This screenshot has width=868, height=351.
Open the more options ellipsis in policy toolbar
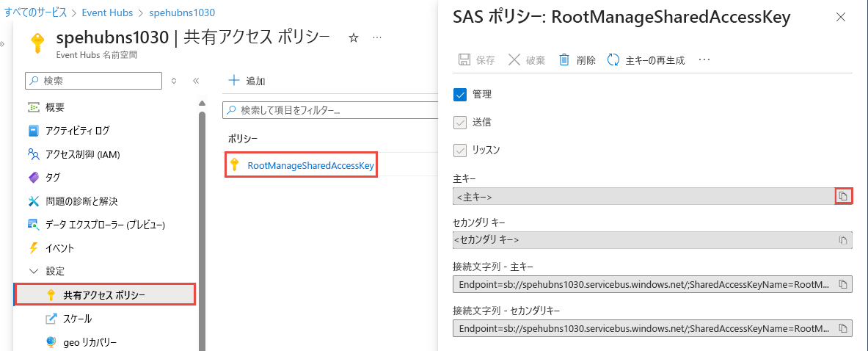pyautogui.click(x=704, y=60)
